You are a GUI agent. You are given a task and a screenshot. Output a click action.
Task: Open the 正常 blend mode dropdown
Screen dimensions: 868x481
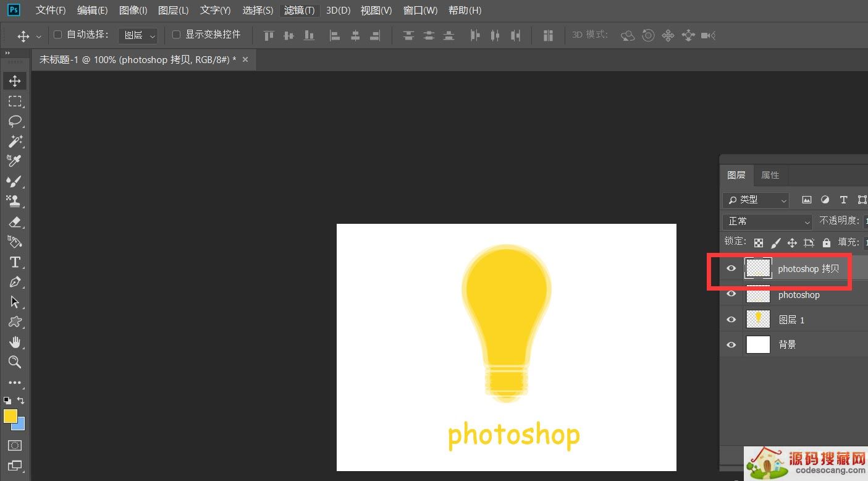coord(768,221)
